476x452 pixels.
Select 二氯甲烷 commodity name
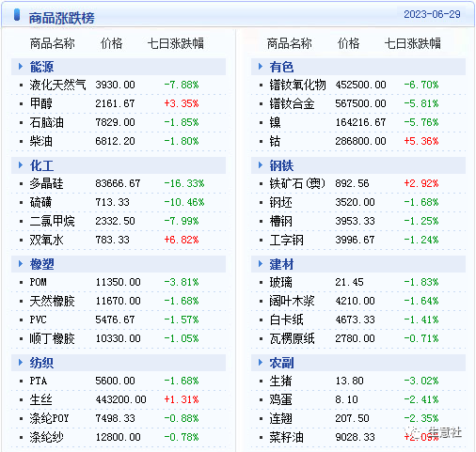(52, 221)
